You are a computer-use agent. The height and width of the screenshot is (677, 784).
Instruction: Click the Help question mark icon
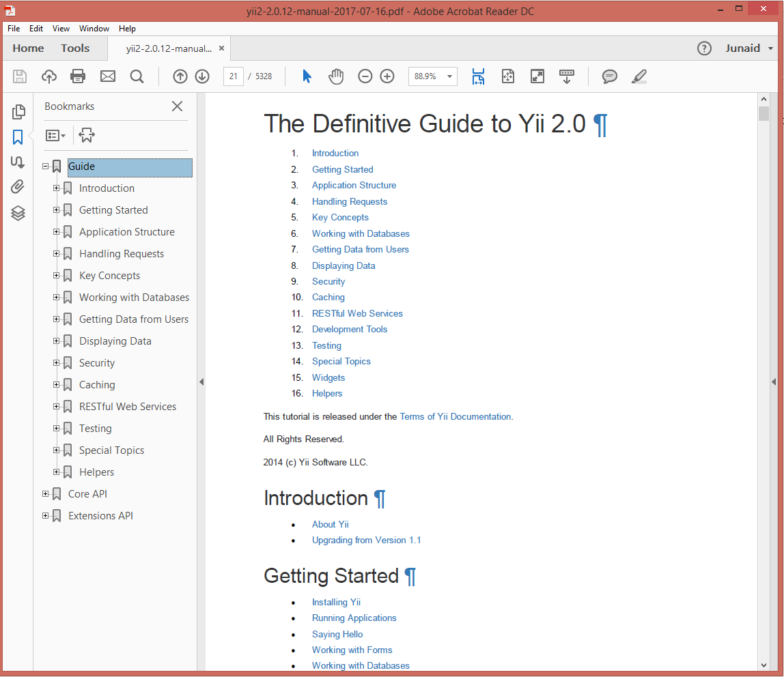tap(704, 48)
